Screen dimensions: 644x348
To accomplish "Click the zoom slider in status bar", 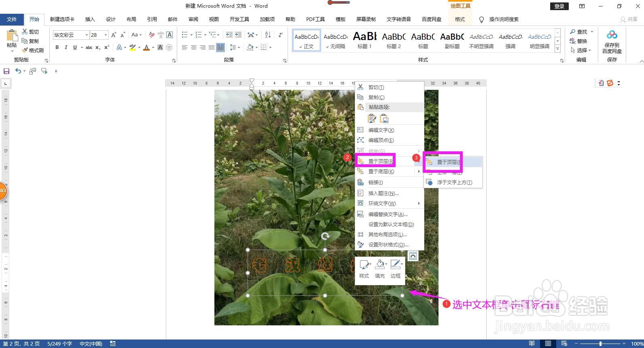I will [x=600, y=344].
